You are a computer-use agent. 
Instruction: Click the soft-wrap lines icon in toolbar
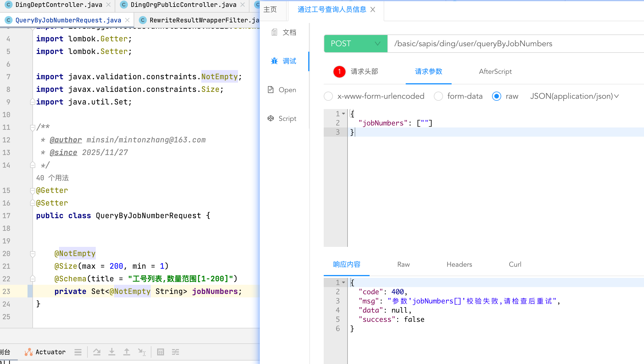point(175,352)
